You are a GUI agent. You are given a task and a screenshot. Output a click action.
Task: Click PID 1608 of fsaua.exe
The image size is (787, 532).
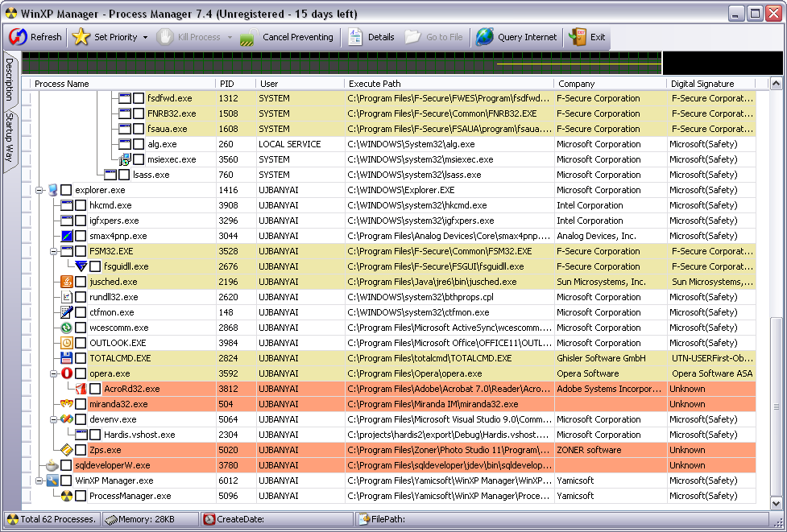(x=229, y=129)
